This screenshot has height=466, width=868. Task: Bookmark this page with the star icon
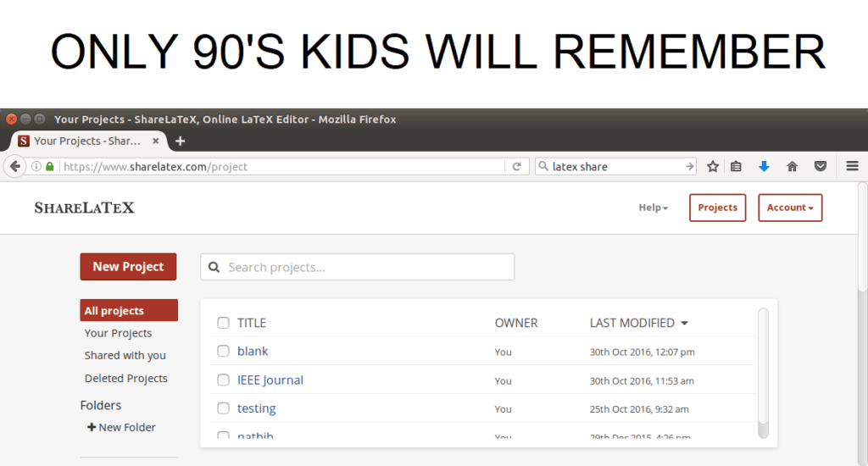click(x=713, y=167)
